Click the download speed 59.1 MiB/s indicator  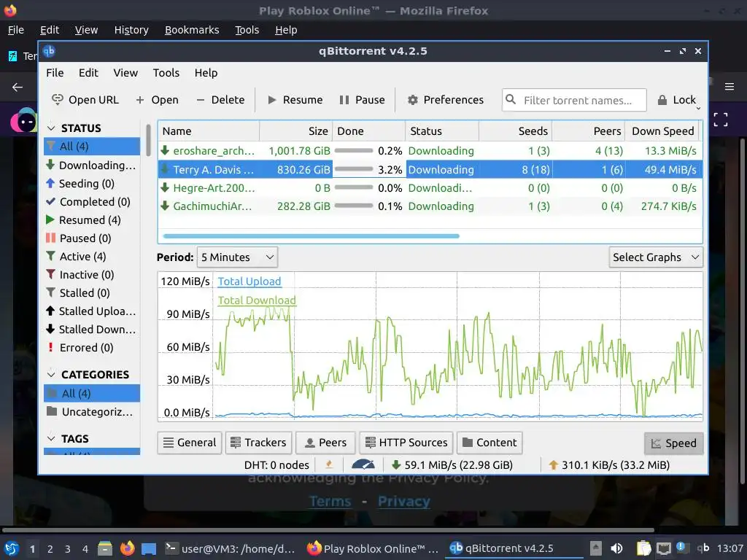pos(452,464)
